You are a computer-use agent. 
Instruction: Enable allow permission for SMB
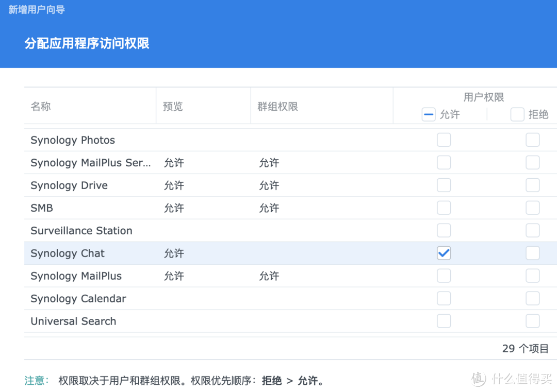[444, 208]
